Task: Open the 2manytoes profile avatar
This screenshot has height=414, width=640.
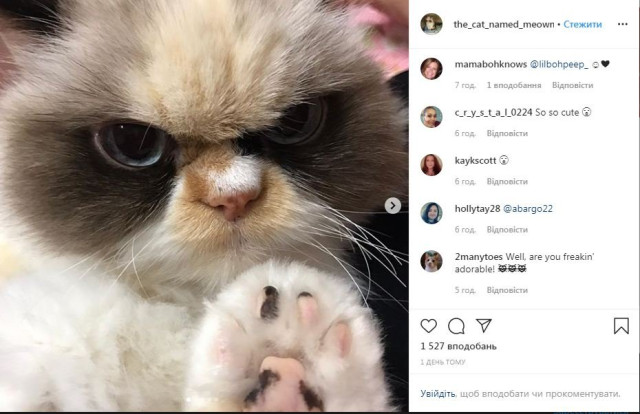Action: [x=431, y=261]
